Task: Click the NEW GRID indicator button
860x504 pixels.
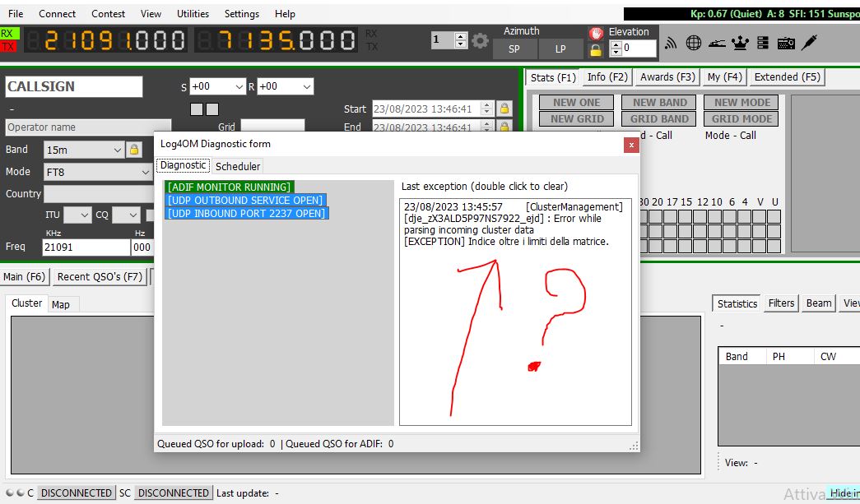Action: [x=576, y=119]
